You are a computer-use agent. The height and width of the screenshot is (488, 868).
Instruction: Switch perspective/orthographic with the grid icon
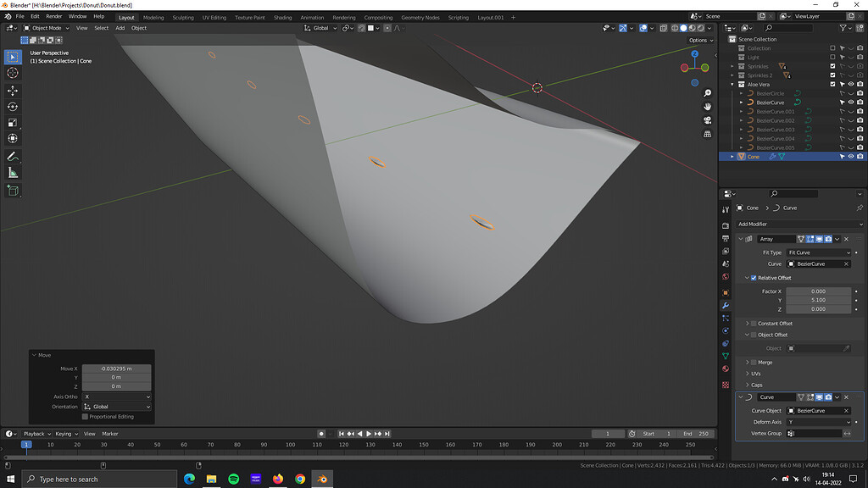(x=707, y=134)
